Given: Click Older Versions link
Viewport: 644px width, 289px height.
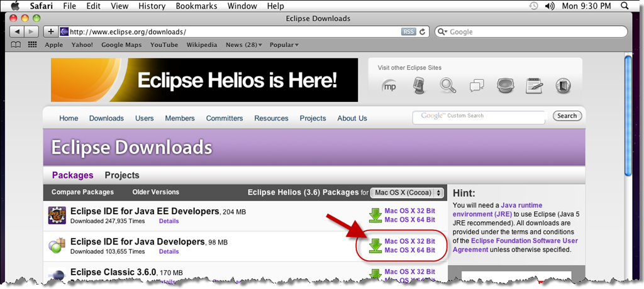Looking at the screenshot, I should (x=156, y=192).
